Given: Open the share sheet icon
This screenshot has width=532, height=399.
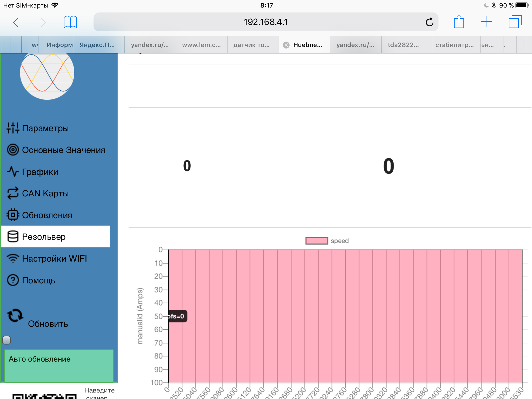Looking at the screenshot, I should (x=459, y=22).
